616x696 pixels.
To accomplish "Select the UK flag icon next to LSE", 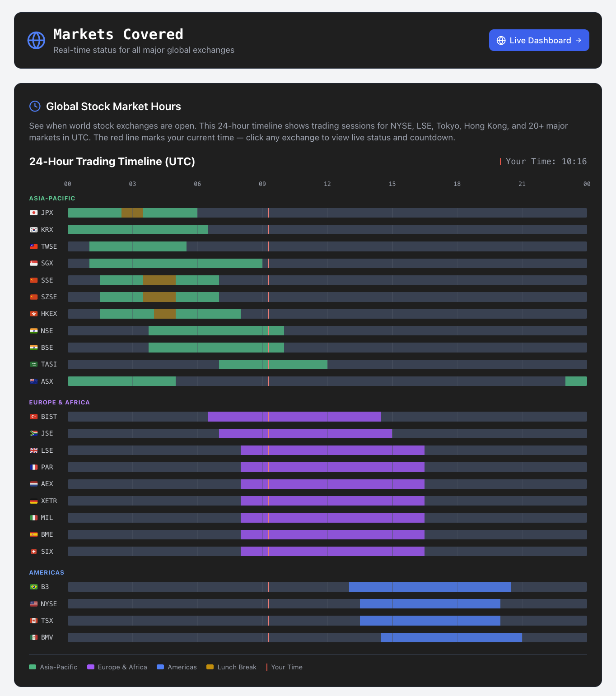I will (34, 450).
